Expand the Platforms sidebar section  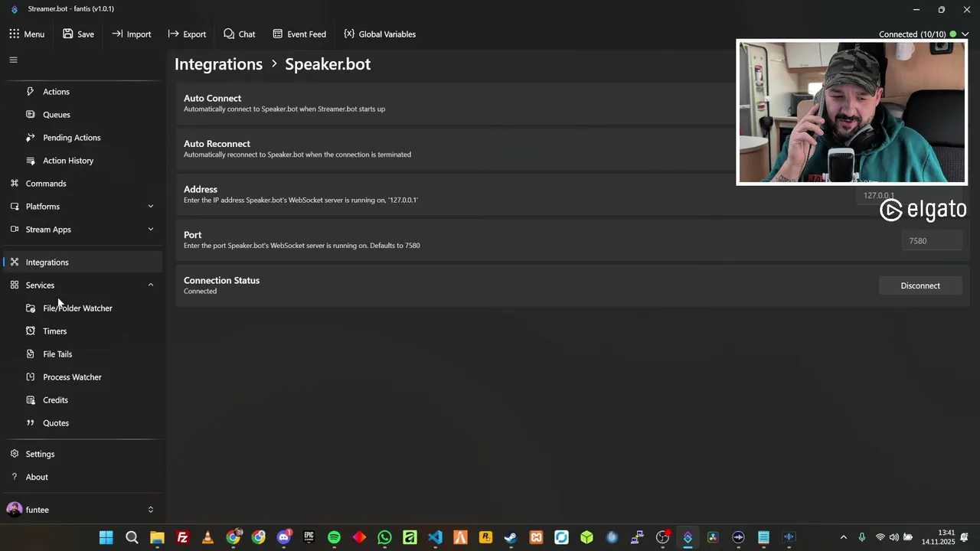click(x=150, y=207)
